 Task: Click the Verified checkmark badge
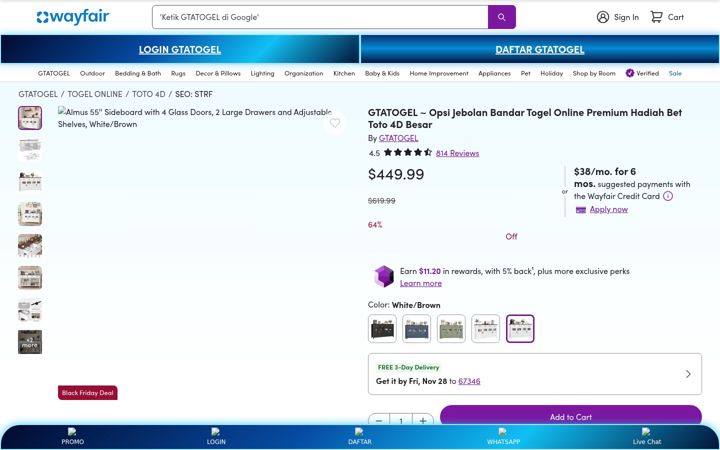point(630,73)
